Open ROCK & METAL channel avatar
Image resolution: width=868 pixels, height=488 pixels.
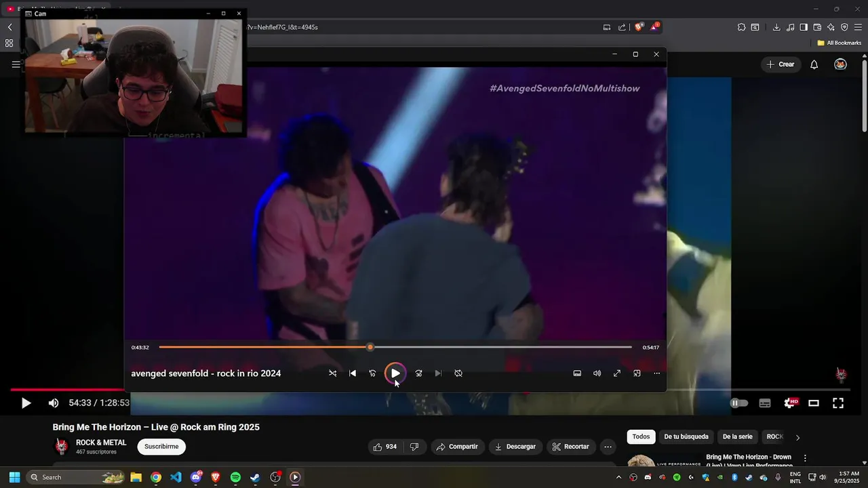[62, 447]
